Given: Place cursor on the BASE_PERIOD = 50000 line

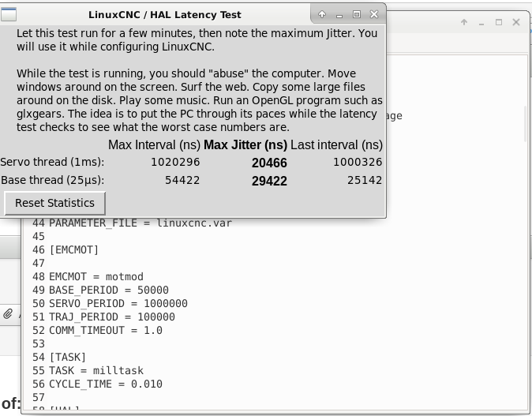Looking at the screenshot, I should [108, 290].
